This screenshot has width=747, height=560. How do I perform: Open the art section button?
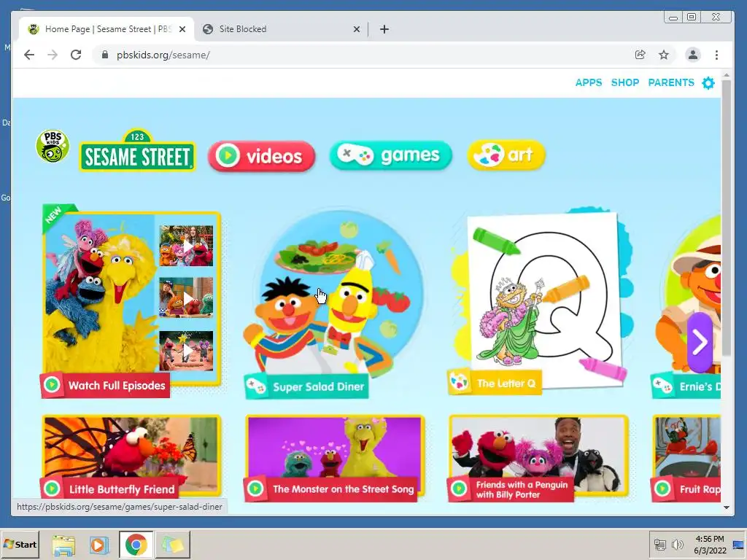click(506, 155)
